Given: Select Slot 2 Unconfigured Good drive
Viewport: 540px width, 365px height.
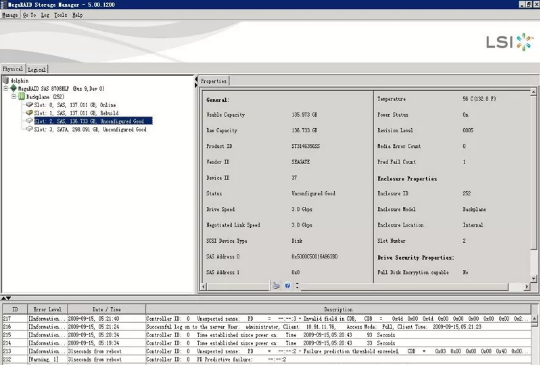Looking at the screenshot, I should coord(93,121).
